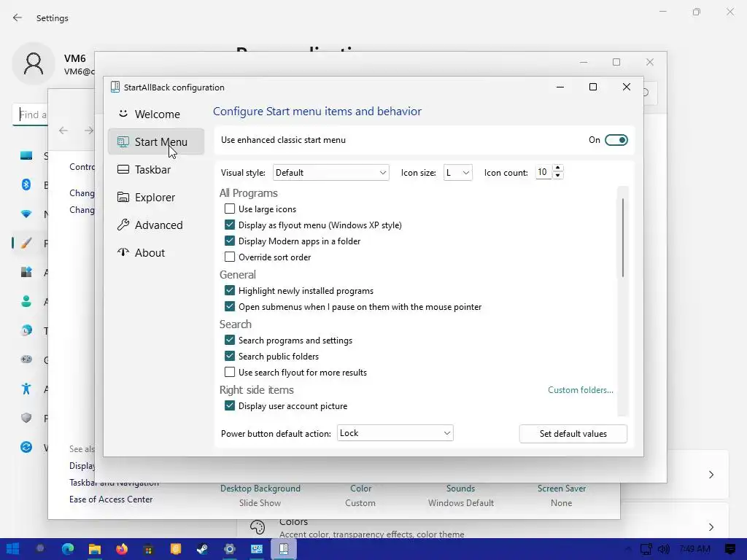Click the Start Menu sidebar icon
The width and height of the screenshot is (747, 560).
pyautogui.click(x=123, y=142)
